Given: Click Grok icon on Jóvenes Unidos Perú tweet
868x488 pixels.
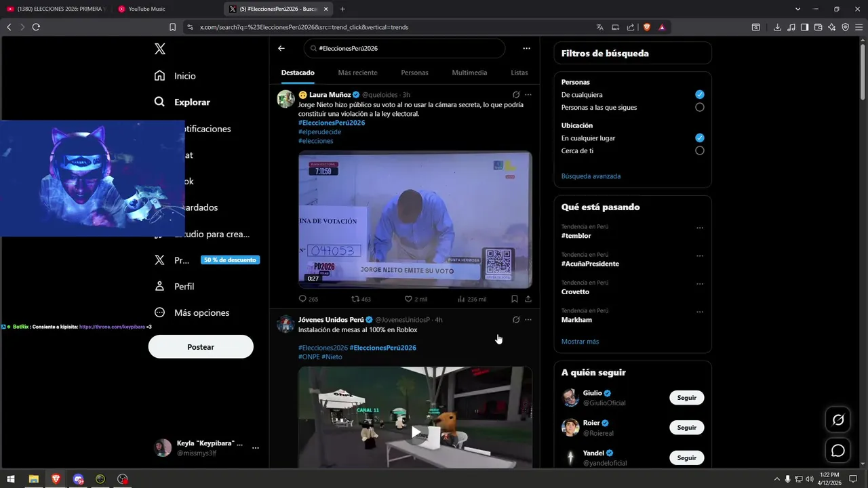Looking at the screenshot, I should tap(516, 320).
